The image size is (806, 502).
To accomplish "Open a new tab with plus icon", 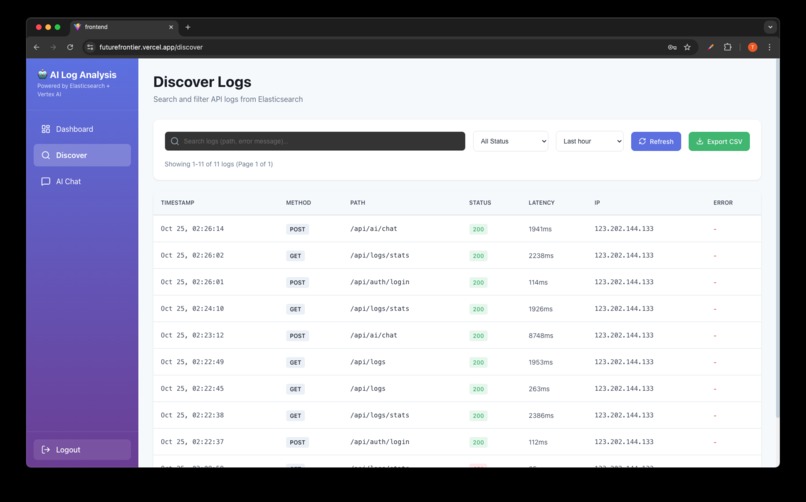I will (x=188, y=27).
